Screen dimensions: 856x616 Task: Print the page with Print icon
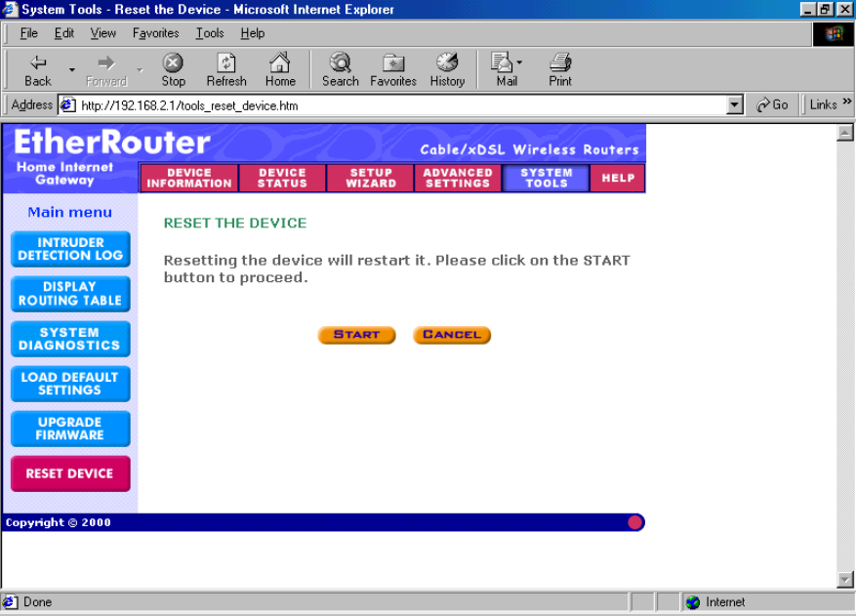560,62
